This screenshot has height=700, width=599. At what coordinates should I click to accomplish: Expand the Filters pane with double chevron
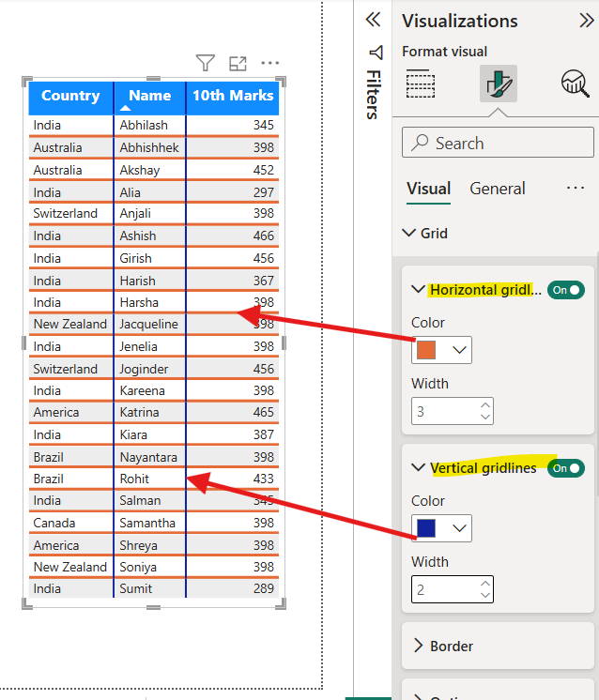coord(373,20)
